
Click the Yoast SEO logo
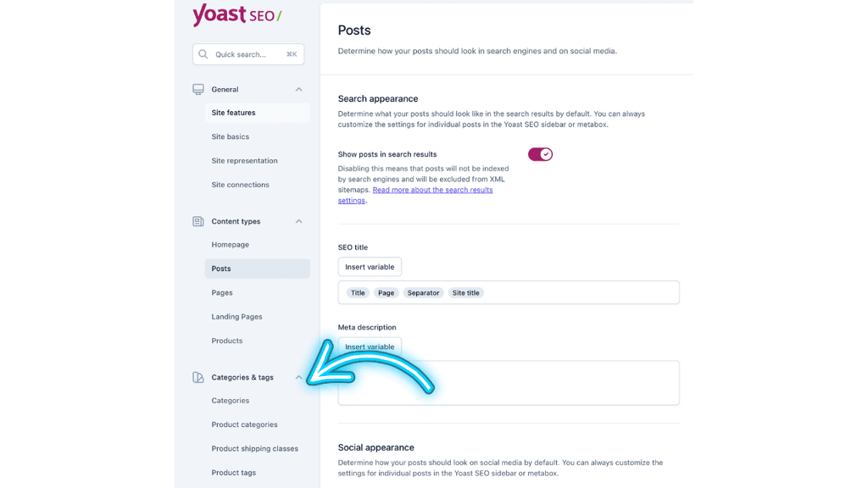(237, 15)
